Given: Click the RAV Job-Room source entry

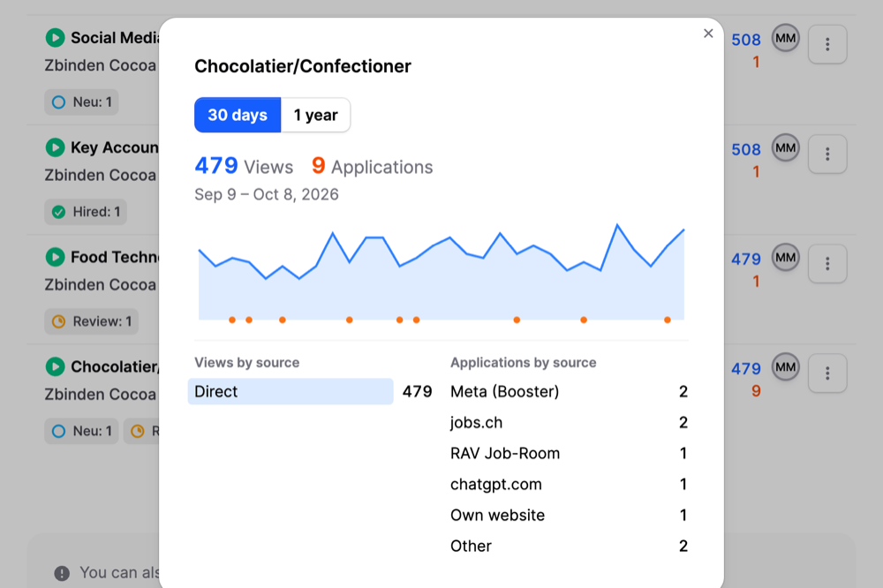Looking at the screenshot, I should 569,454.
